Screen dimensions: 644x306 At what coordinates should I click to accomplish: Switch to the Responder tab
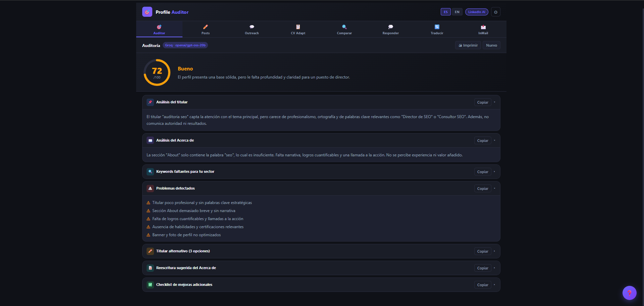[391, 30]
